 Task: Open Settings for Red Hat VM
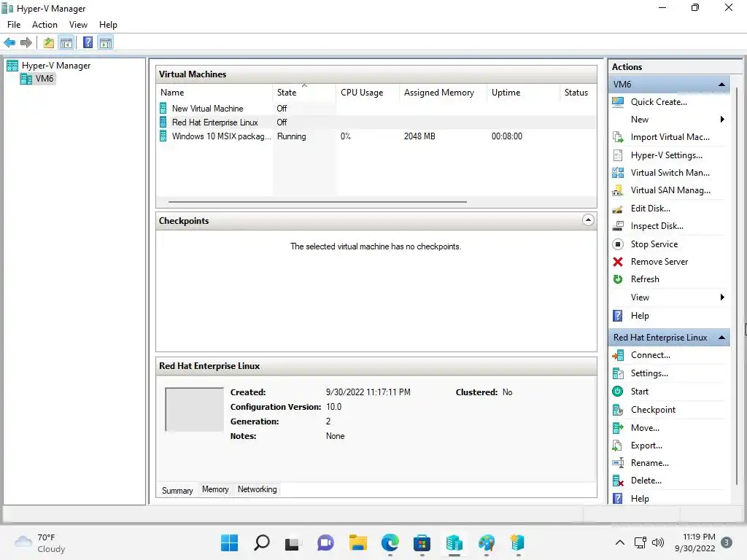(649, 373)
